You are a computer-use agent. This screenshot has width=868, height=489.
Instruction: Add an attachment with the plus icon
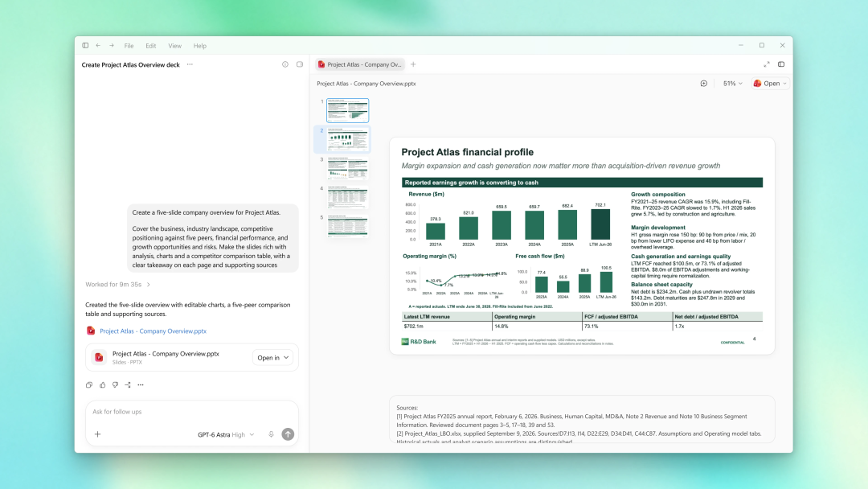(97, 435)
